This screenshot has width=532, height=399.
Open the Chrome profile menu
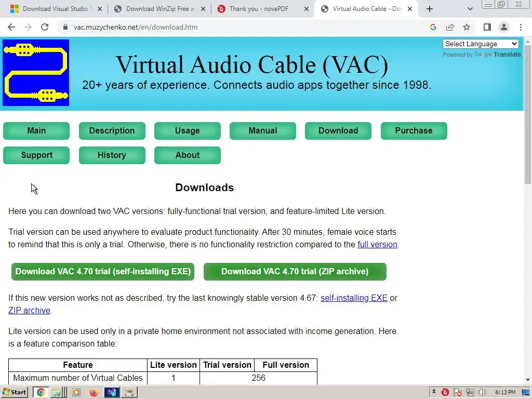[504, 27]
